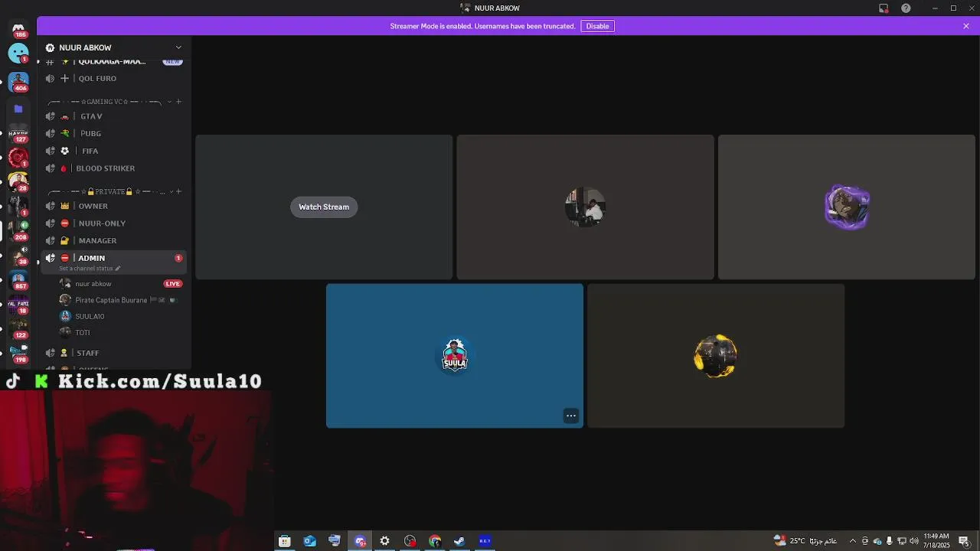Viewport: 980px width, 551px height.
Task: Open Outlook from taskbar
Action: pos(309,541)
